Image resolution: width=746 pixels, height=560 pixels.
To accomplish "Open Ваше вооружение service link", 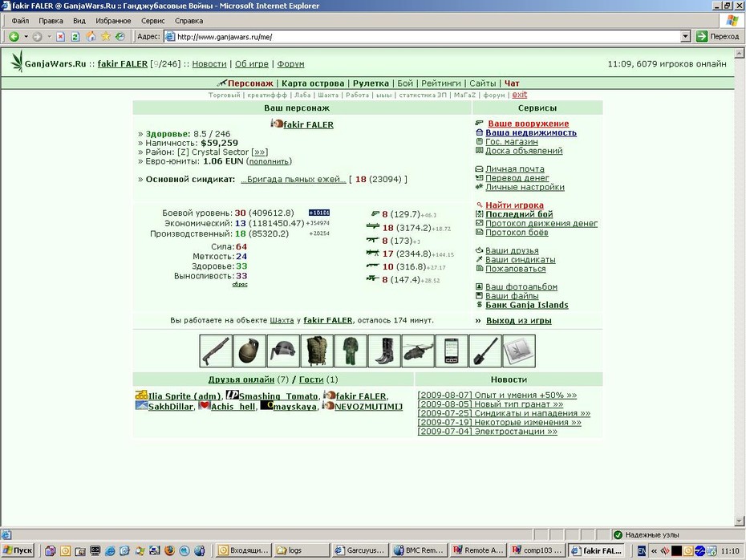I will 528,124.
